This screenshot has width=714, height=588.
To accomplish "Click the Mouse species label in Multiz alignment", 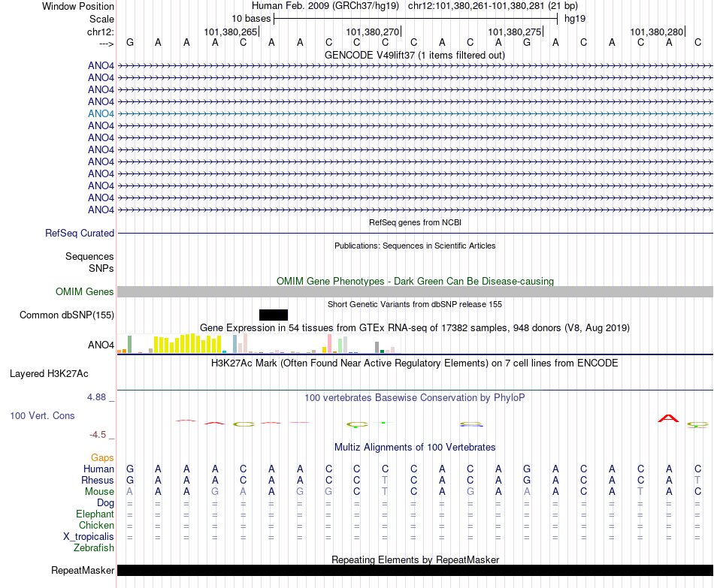I will pyautogui.click(x=99, y=492).
